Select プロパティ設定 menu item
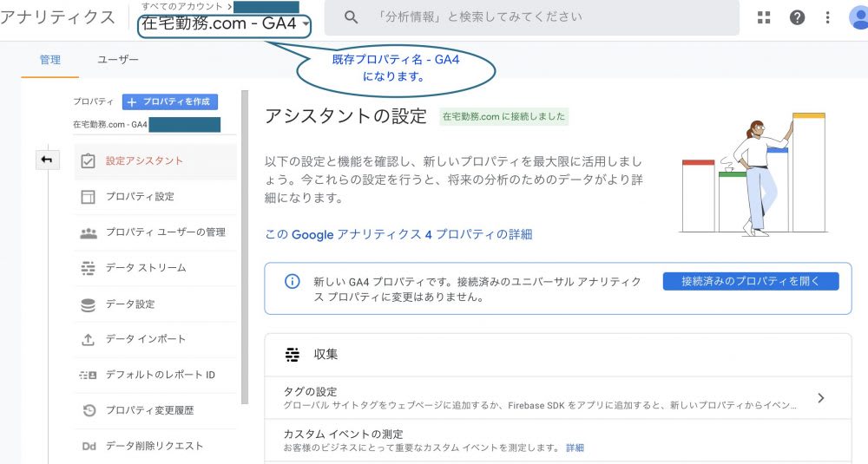The image size is (868, 464). (155, 196)
